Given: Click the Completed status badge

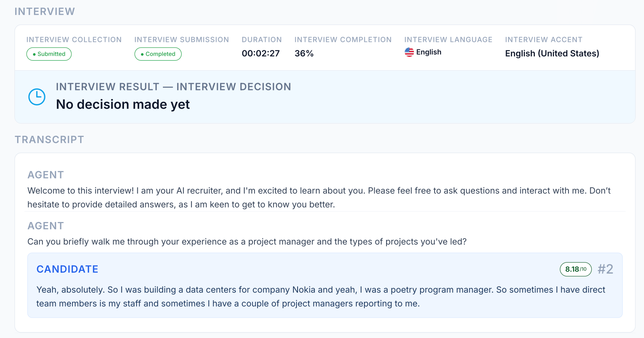Looking at the screenshot, I should coord(158,54).
